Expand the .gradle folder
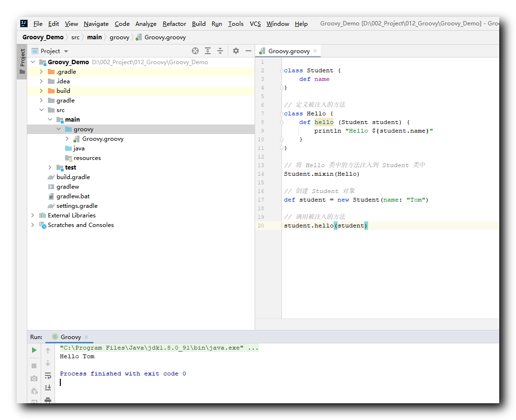The height and width of the screenshot is (420, 516). tap(41, 72)
